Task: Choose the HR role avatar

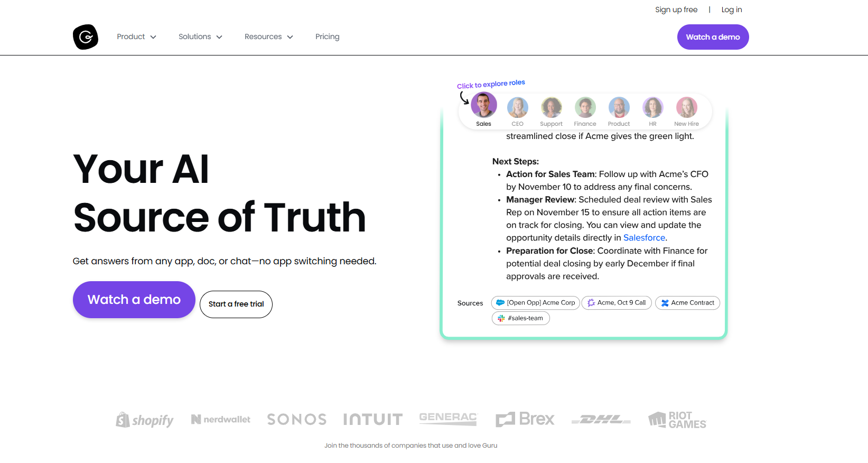Action: pyautogui.click(x=652, y=108)
